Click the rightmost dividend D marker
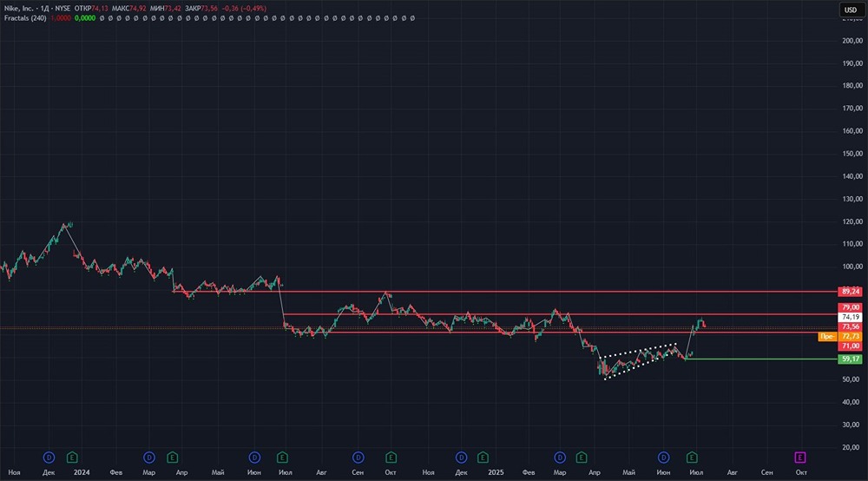This screenshot has height=481, width=868. click(664, 456)
